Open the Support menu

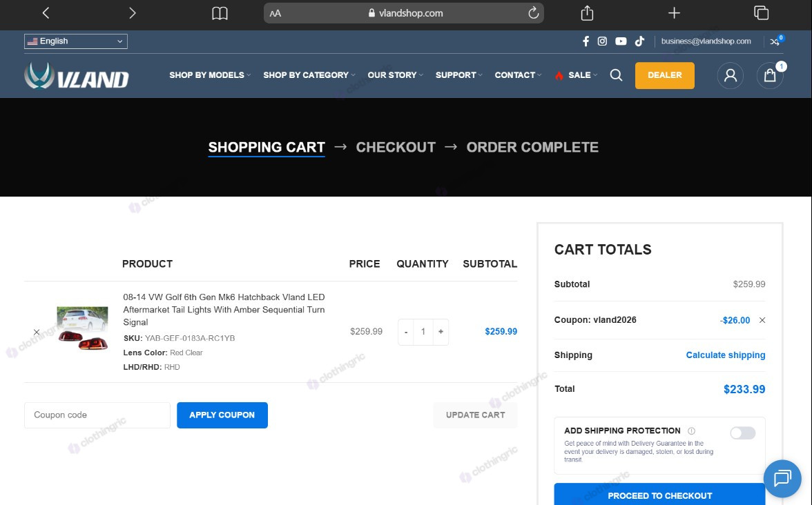point(458,75)
